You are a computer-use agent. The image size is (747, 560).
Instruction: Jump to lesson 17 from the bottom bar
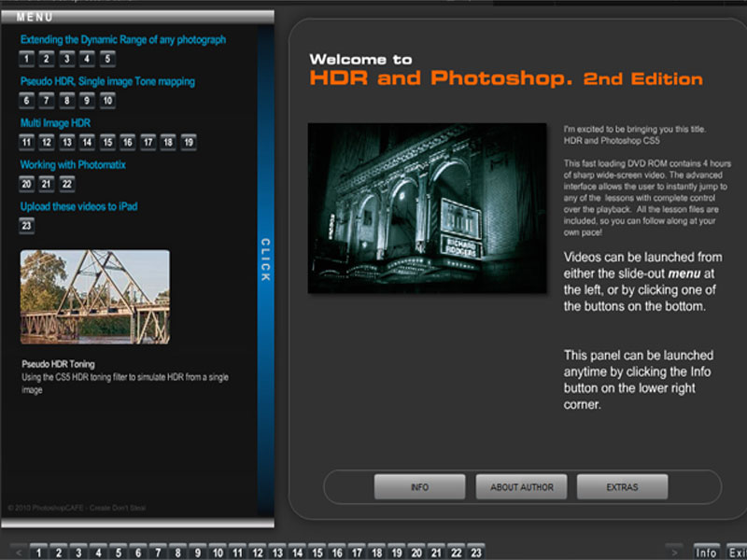[357, 553]
